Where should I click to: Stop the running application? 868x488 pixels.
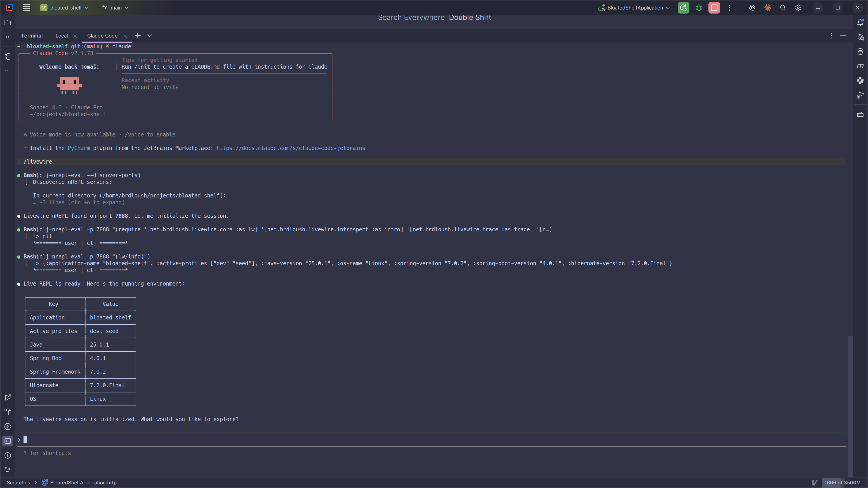714,7
